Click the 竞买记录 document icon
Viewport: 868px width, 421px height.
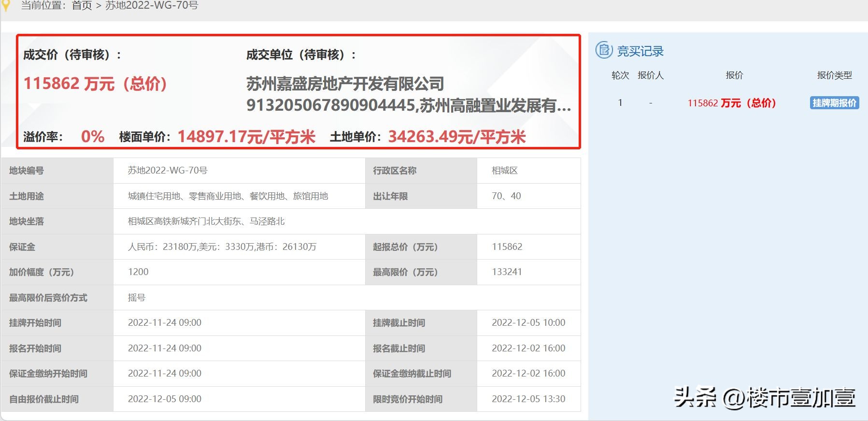pyautogui.click(x=604, y=50)
